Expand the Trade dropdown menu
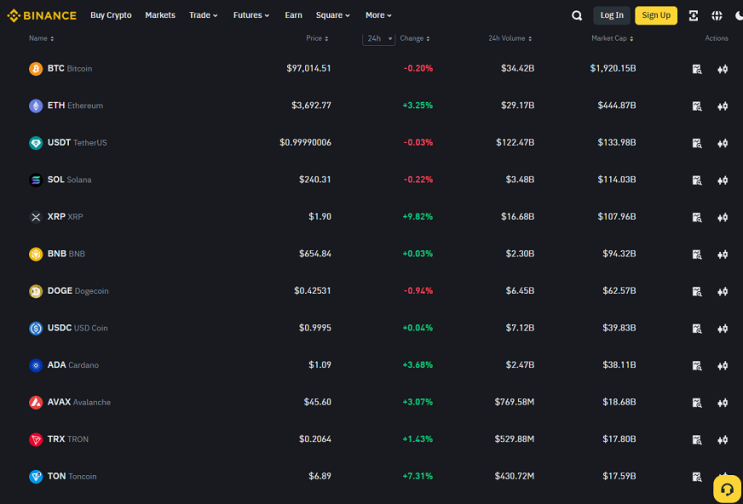Screen dimensions: 743x504 [x=203, y=15]
